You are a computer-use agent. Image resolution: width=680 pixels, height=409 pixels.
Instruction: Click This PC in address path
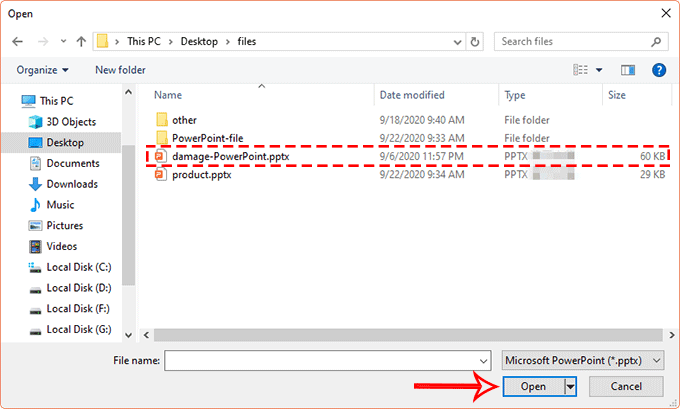click(144, 42)
